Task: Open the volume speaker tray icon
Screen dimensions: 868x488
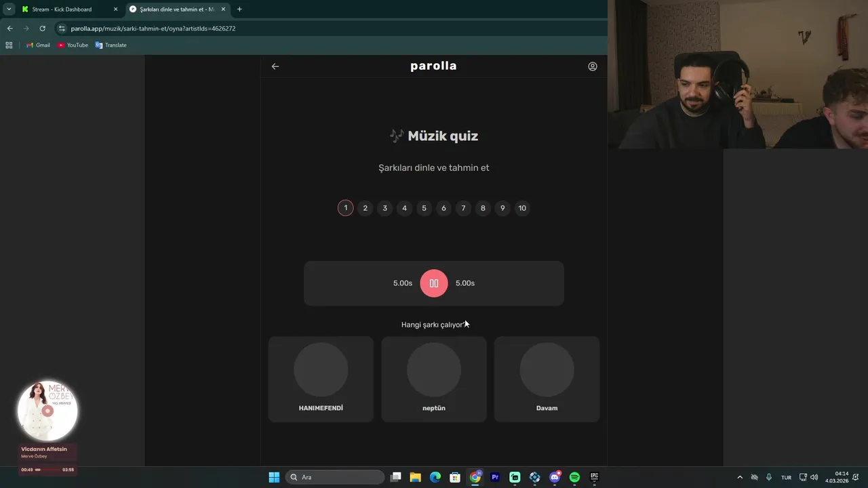Action: (814, 477)
